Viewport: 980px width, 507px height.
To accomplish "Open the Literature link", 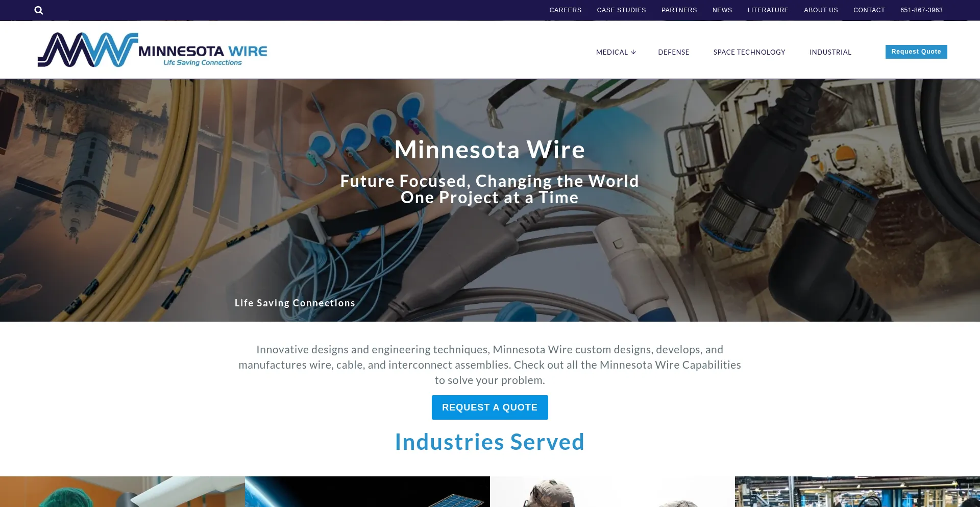I will pos(768,10).
